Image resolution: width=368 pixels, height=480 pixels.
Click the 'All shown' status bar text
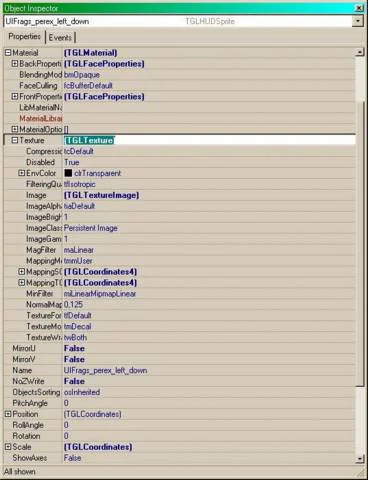pyautogui.click(x=19, y=472)
